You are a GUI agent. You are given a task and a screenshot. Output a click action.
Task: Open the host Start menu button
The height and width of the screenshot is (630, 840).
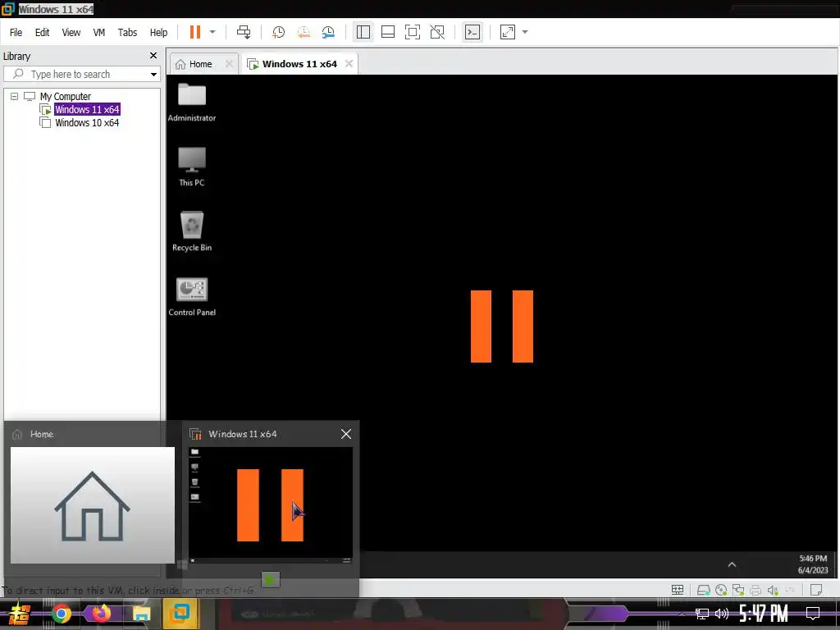pyautogui.click(x=20, y=614)
